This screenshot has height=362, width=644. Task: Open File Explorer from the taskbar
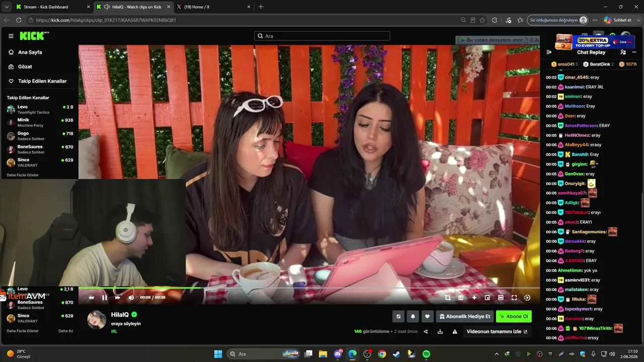click(323, 354)
